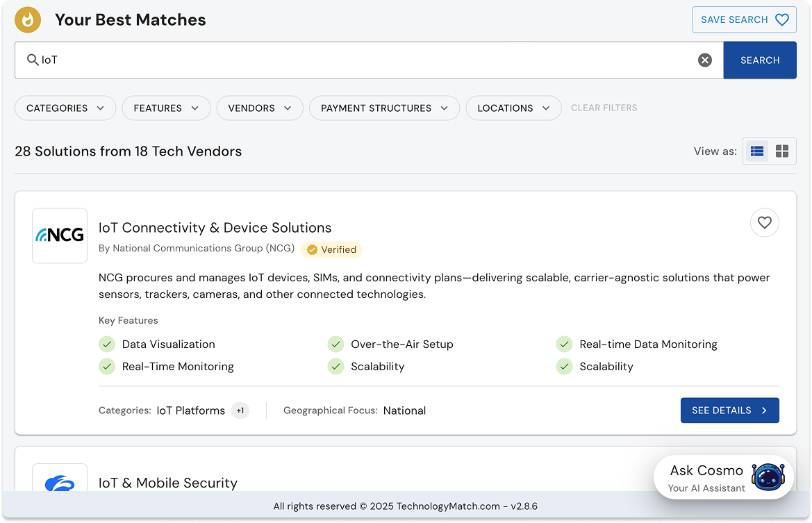Click the heart icon in Save Search
The height and width of the screenshot is (523, 812).
click(x=781, y=19)
